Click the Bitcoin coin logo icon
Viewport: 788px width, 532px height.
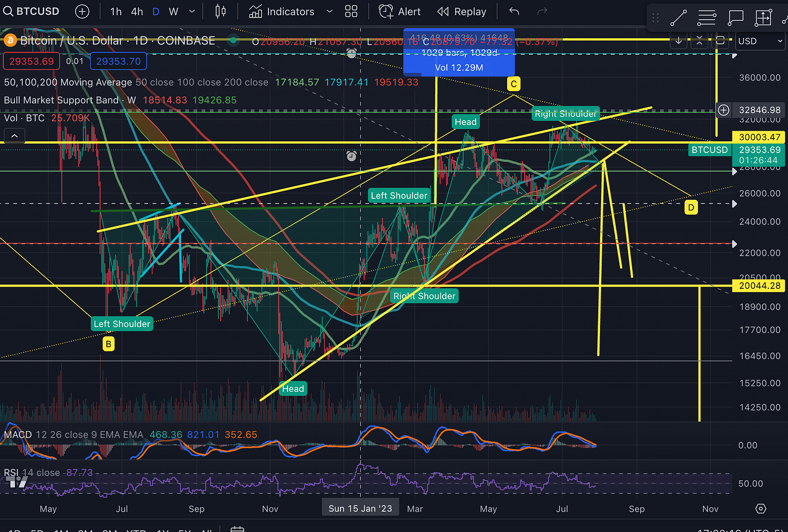click(x=10, y=41)
